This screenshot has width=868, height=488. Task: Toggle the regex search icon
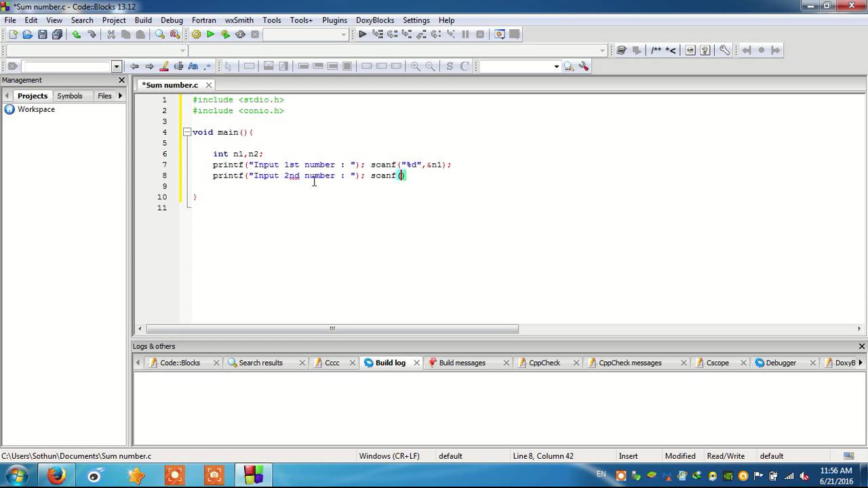click(208, 66)
